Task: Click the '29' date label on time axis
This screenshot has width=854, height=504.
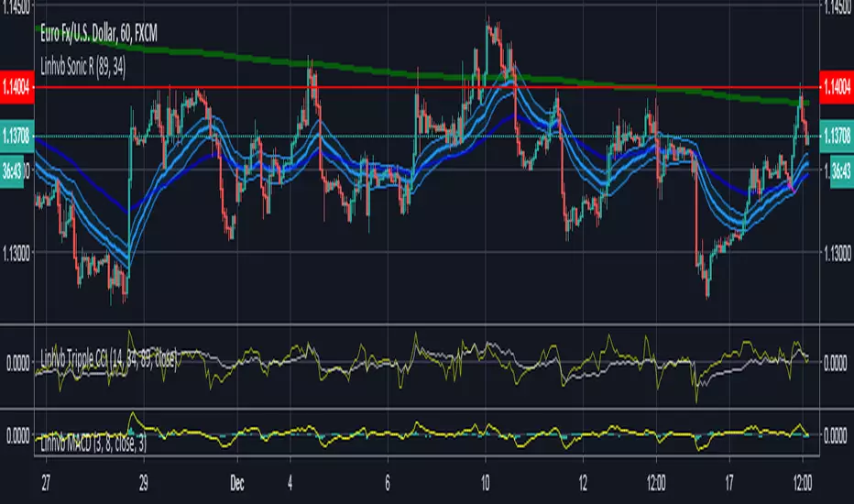Action: (x=143, y=483)
